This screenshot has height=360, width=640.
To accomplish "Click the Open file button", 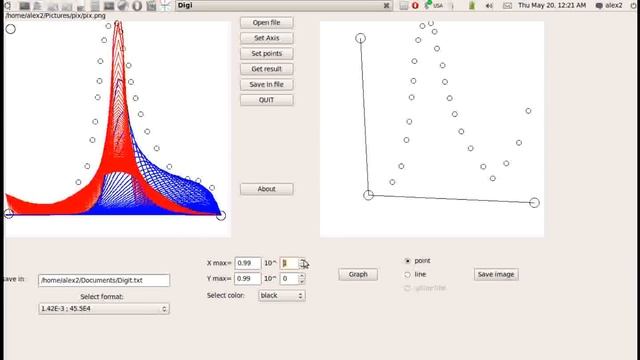I will point(267,22).
